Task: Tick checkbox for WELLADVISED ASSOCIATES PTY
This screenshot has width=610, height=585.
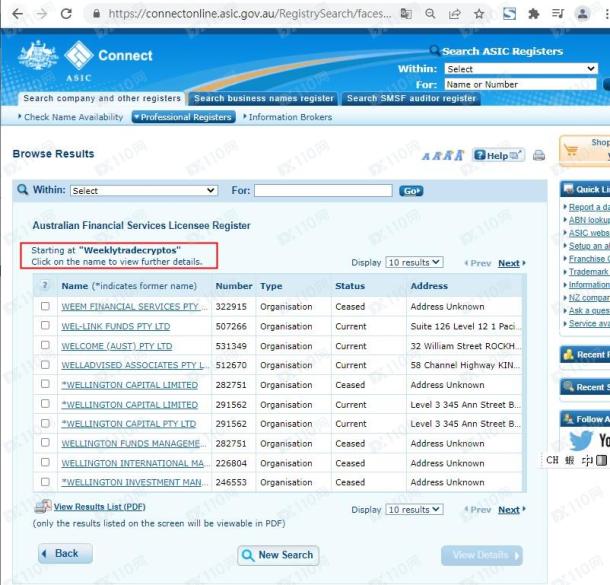Action: 45,364
